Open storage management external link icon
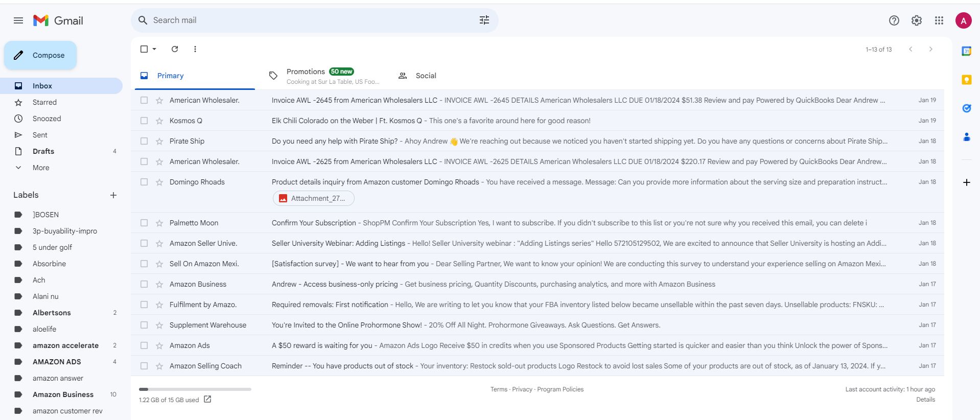Viewport: 980px width, 420px height. (207, 399)
